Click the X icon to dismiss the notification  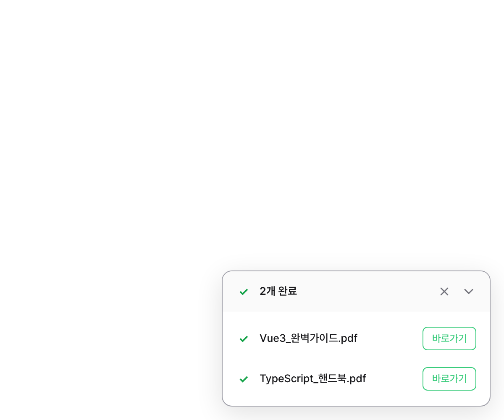pos(444,291)
